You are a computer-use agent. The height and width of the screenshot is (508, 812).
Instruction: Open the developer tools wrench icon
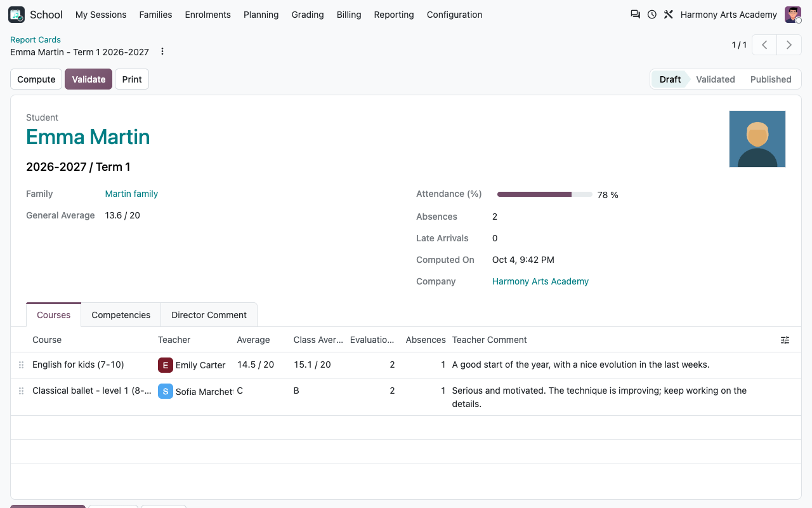[669, 14]
